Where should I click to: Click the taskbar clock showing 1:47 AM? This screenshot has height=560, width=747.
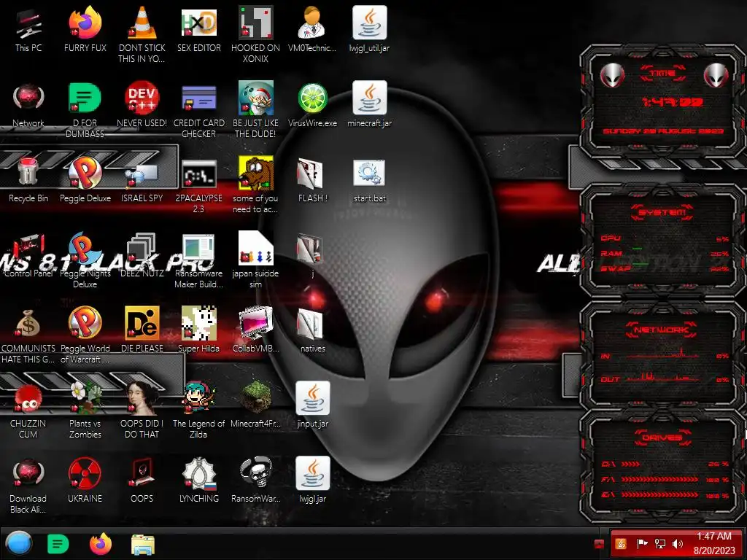pyautogui.click(x=713, y=543)
